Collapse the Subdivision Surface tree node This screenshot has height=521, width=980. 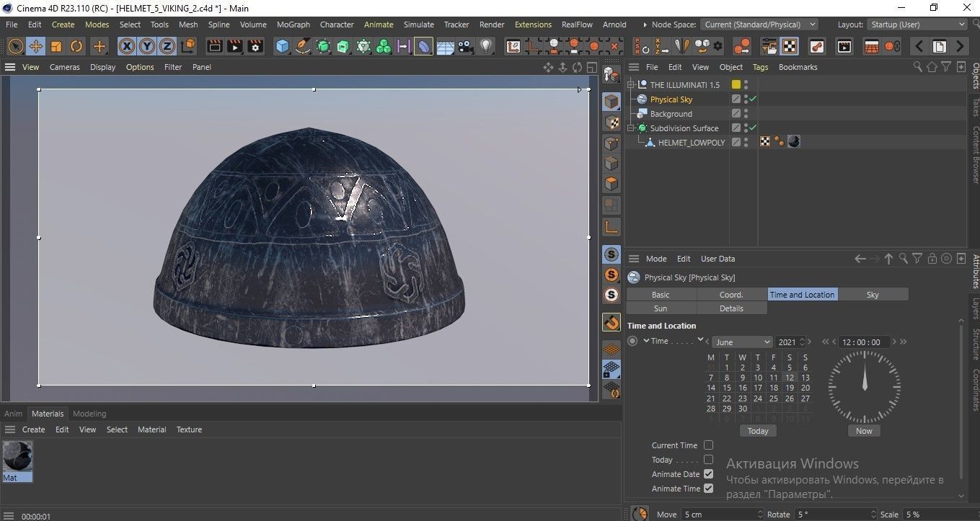point(631,128)
